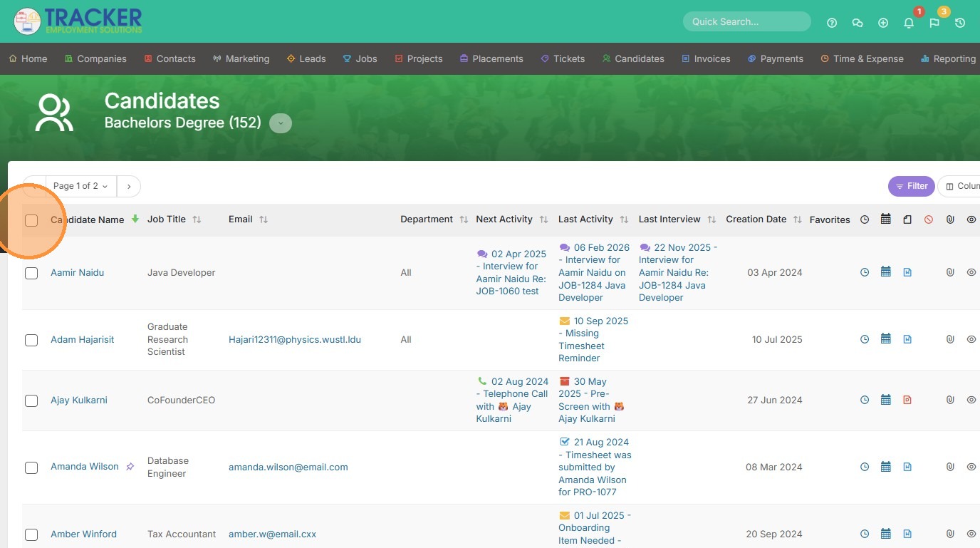Click the flag icon with badge 3

tap(934, 23)
